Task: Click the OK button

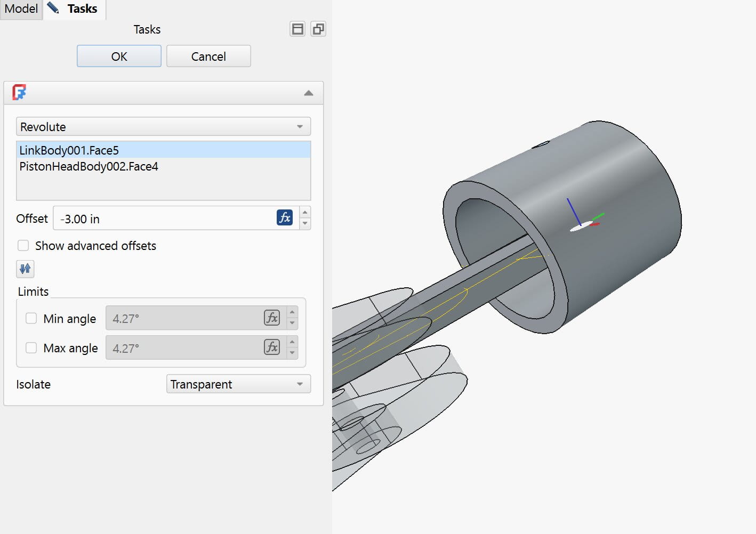Action: pos(119,56)
